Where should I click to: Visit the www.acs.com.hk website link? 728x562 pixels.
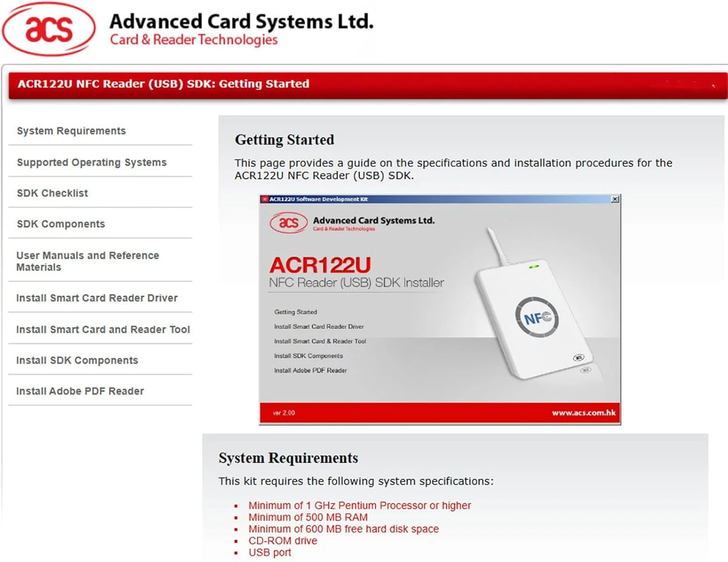[584, 412]
